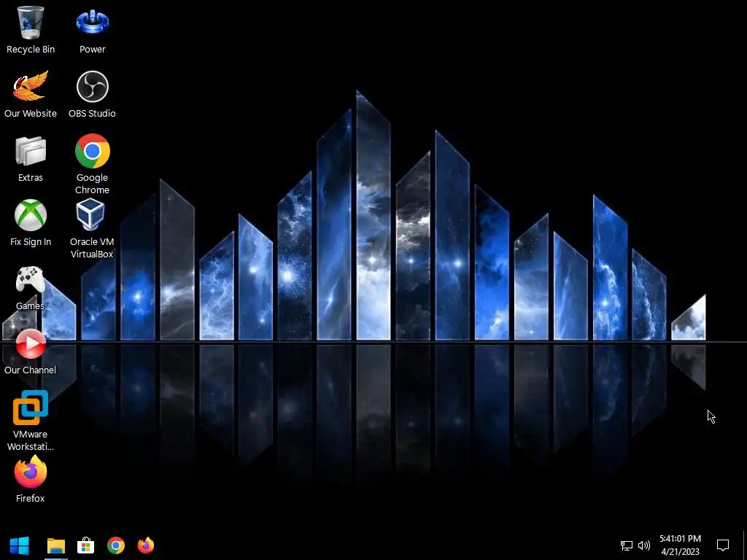The image size is (747, 560).
Task: Open the Recycle Bin desktop icon
Action: 31,29
